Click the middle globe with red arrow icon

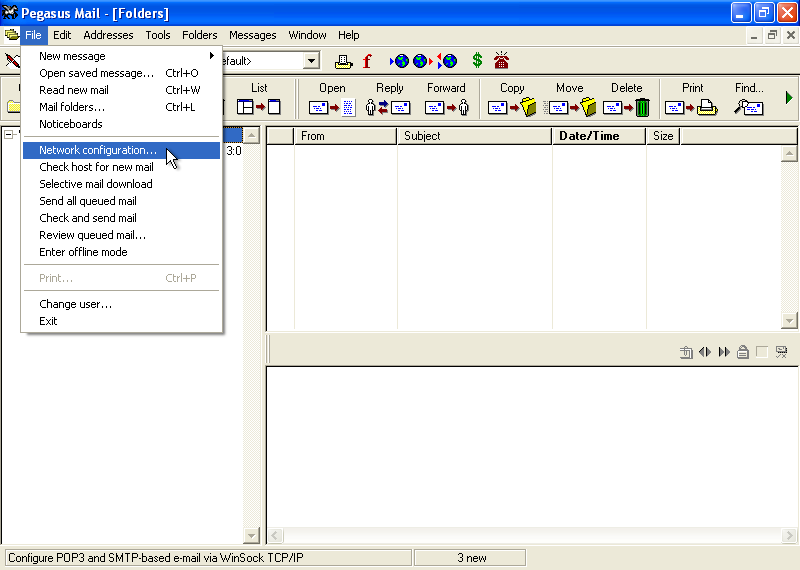(423, 61)
